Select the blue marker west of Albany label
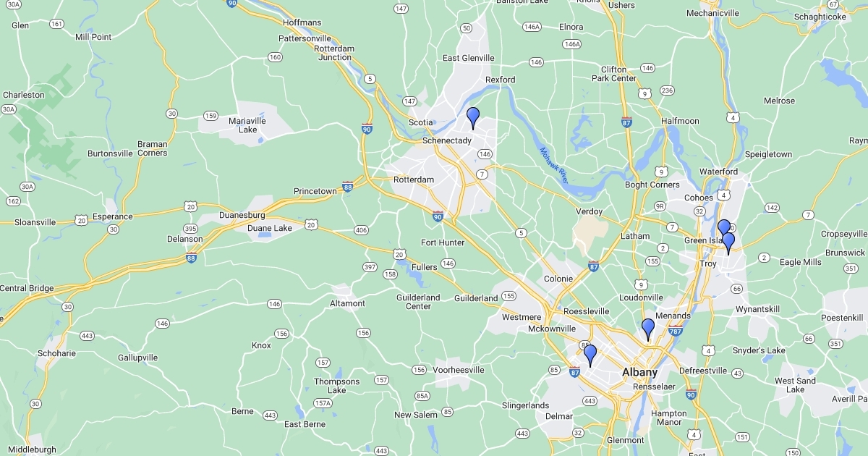The height and width of the screenshot is (456, 868). (590, 355)
